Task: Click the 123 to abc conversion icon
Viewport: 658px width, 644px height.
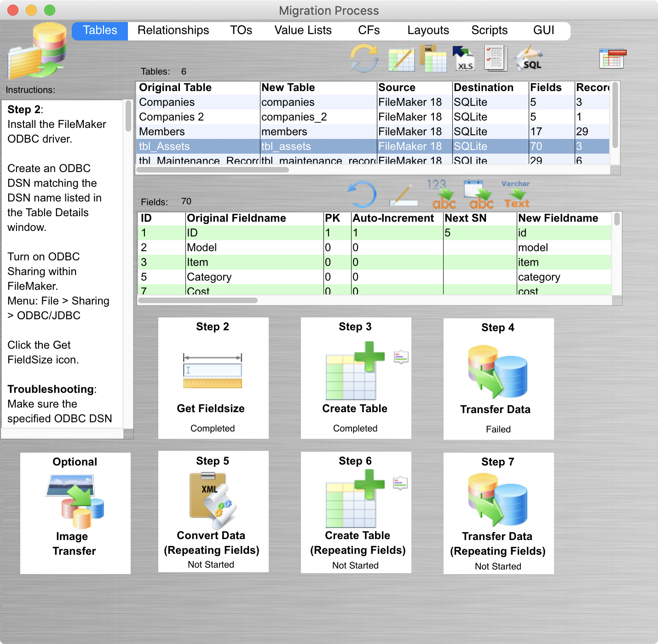Action: [441, 194]
